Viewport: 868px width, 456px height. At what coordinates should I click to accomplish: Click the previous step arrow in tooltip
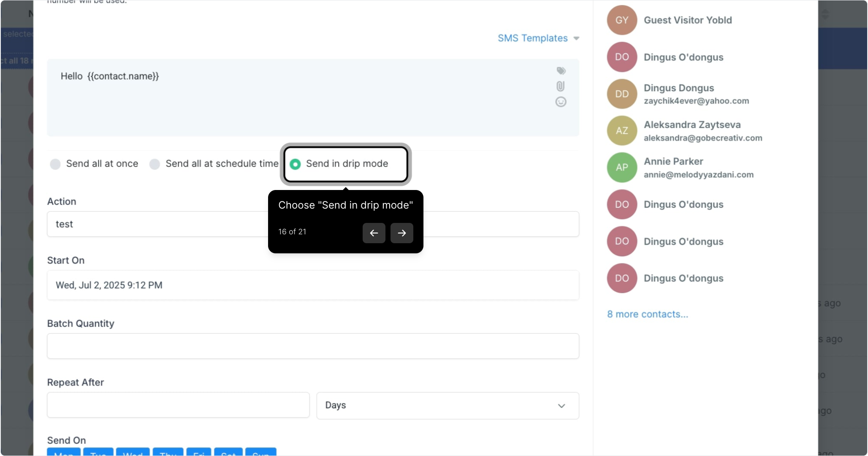point(374,233)
